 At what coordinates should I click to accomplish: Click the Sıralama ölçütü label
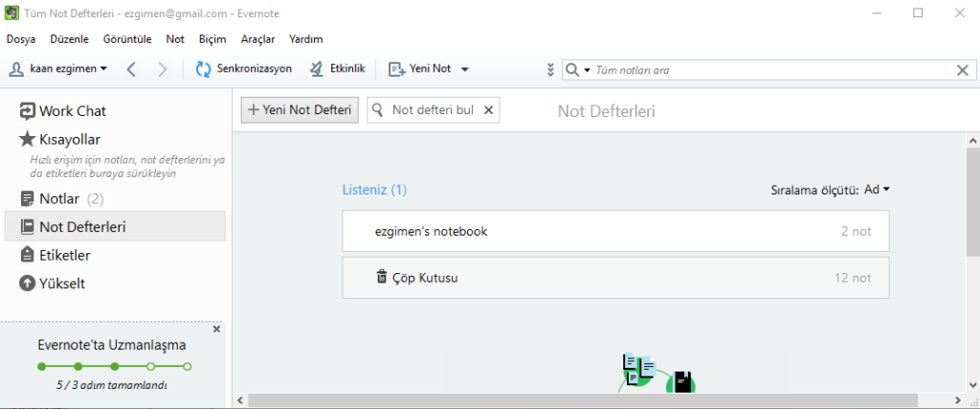tap(815, 190)
